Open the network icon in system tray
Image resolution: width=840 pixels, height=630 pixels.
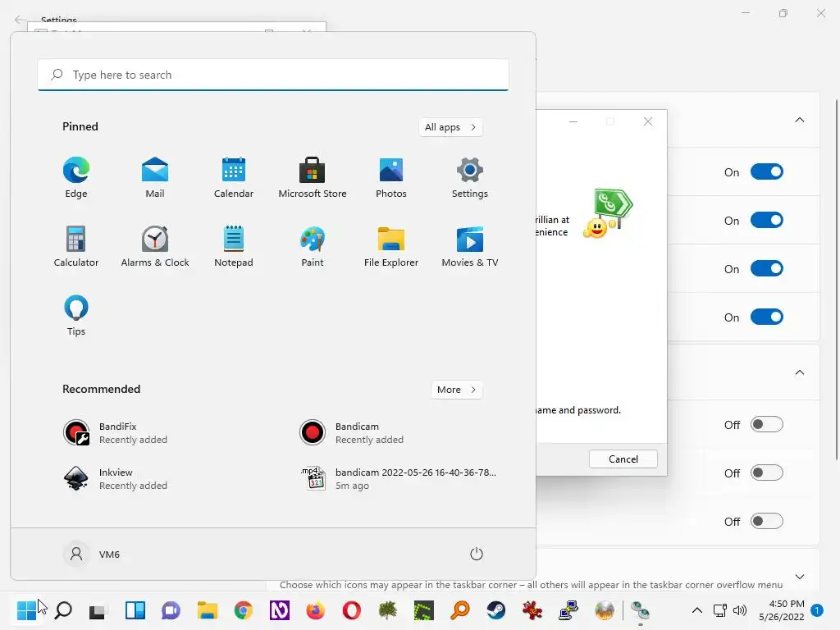tap(720, 610)
